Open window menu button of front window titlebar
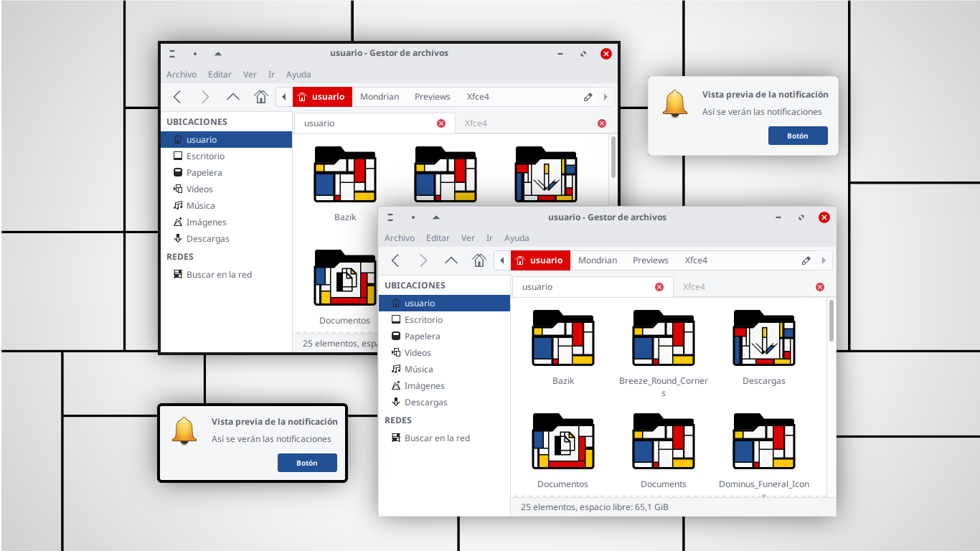Viewport: 980px width, 551px height. 390,217
